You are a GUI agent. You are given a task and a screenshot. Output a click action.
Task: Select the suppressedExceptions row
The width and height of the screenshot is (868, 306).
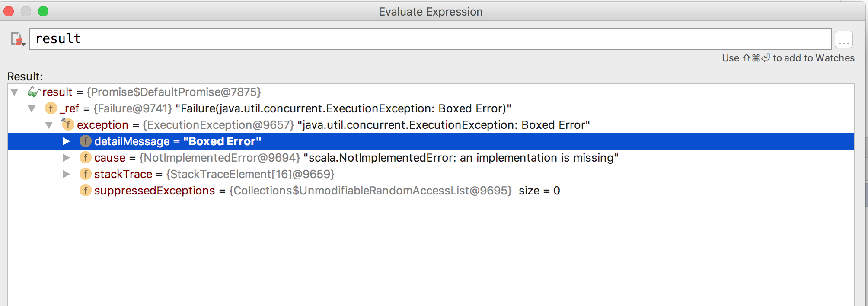click(431, 191)
